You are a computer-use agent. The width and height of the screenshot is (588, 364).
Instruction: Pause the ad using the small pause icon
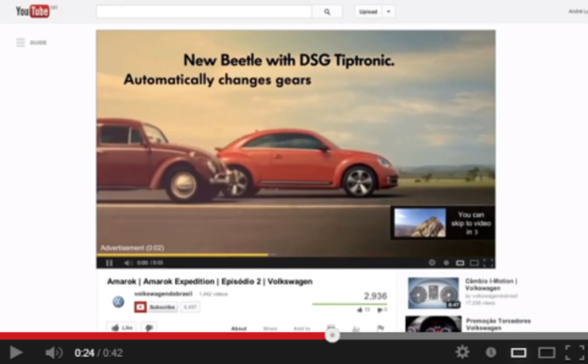click(109, 263)
